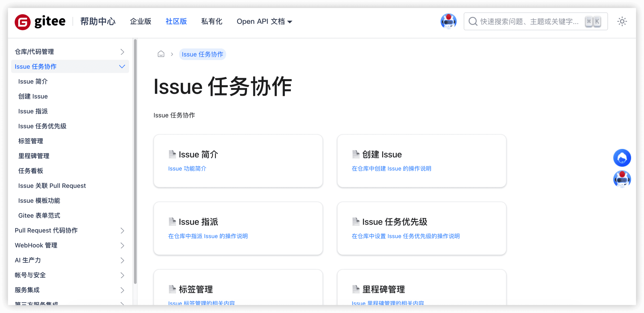Click the user avatar in the top bar

click(449, 21)
